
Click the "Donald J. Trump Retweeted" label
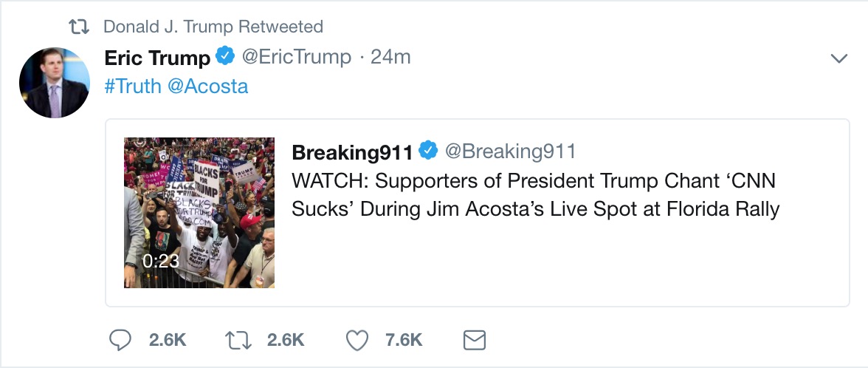(x=213, y=27)
